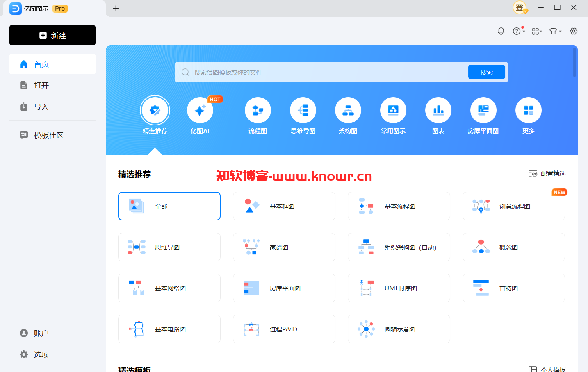Choose the 基本网络图 card

click(169, 288)
